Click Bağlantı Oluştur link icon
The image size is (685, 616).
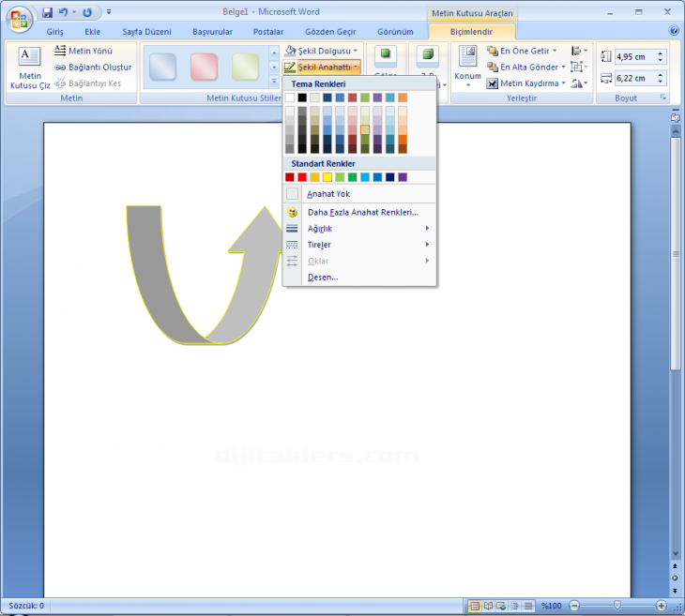tap(93, 68)
